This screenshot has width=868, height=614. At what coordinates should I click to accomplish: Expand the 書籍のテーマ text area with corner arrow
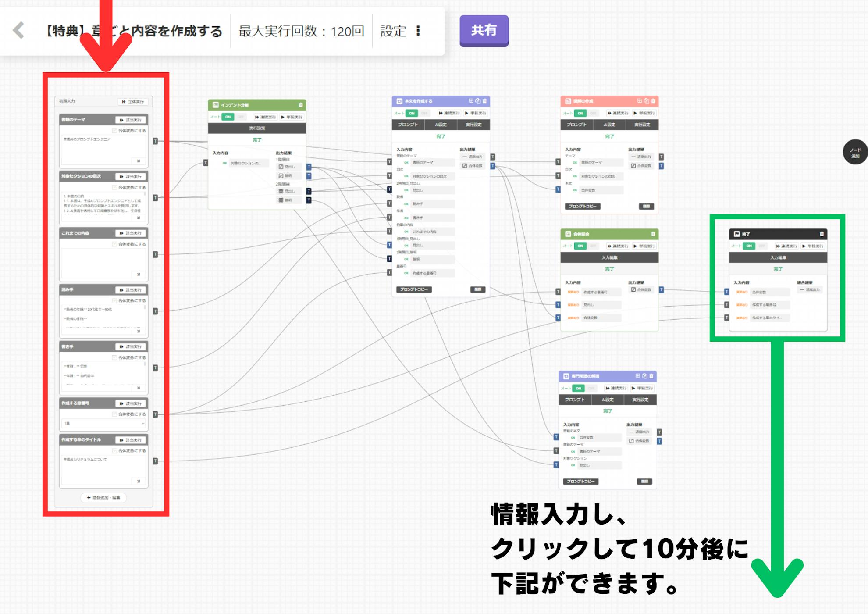[139, 161]
